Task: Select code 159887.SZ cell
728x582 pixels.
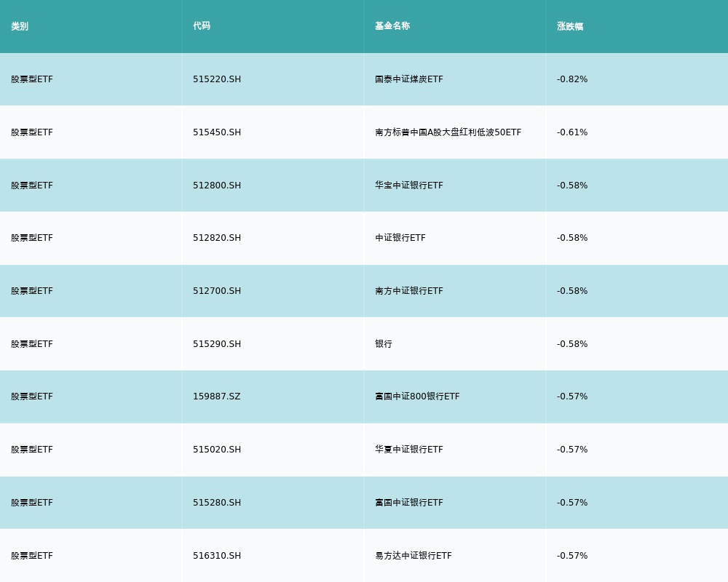Action: click(217, 396)
